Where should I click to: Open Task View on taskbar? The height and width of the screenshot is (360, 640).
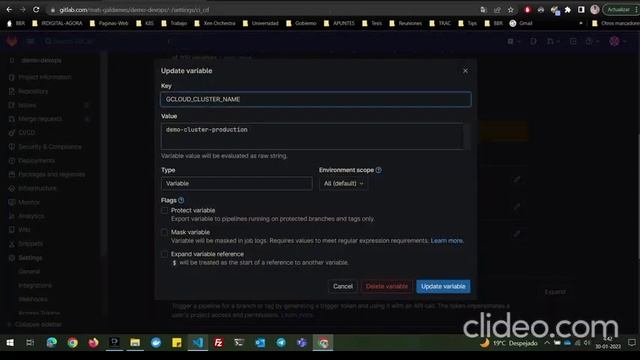pyautogui.click(x=30, y=342)
